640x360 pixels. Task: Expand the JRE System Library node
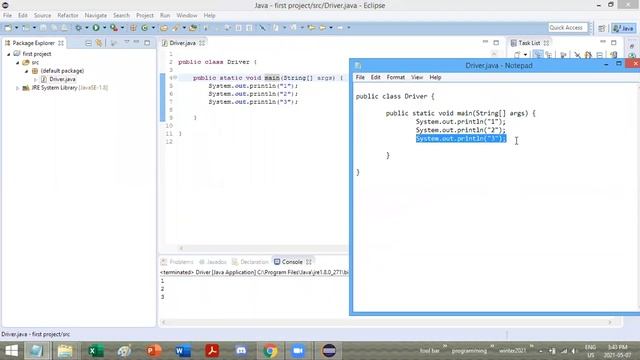point(18,88)
